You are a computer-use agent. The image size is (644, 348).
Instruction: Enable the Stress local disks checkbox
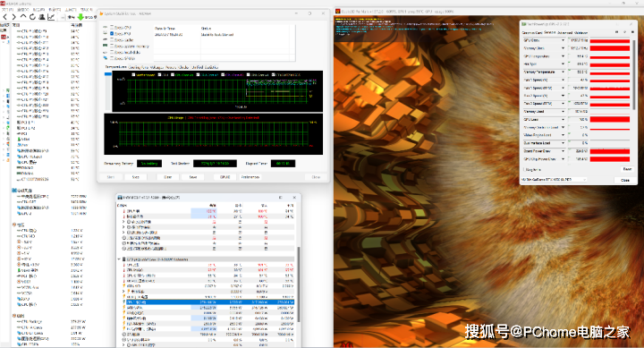(112, 52)
